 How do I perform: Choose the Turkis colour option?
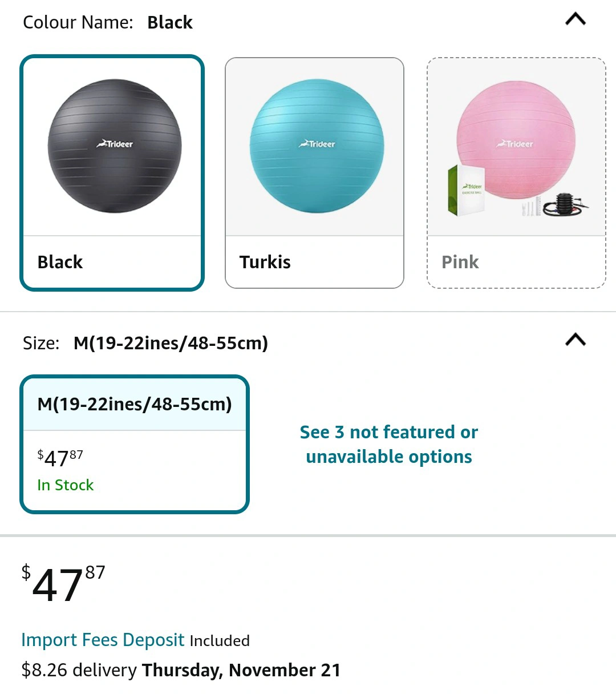[x=314, y=173]
